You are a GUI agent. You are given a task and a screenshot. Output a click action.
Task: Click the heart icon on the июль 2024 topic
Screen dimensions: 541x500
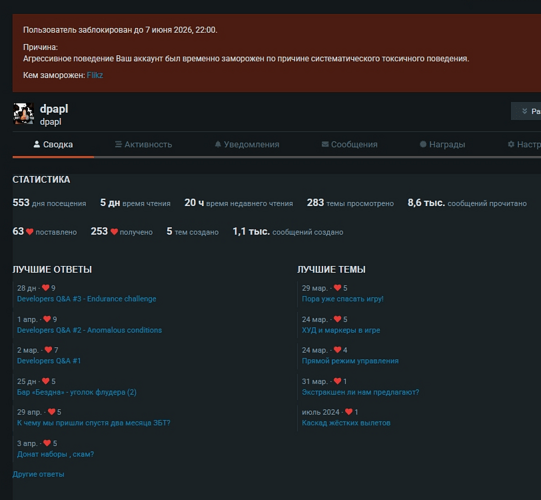(x=349, y=412)
